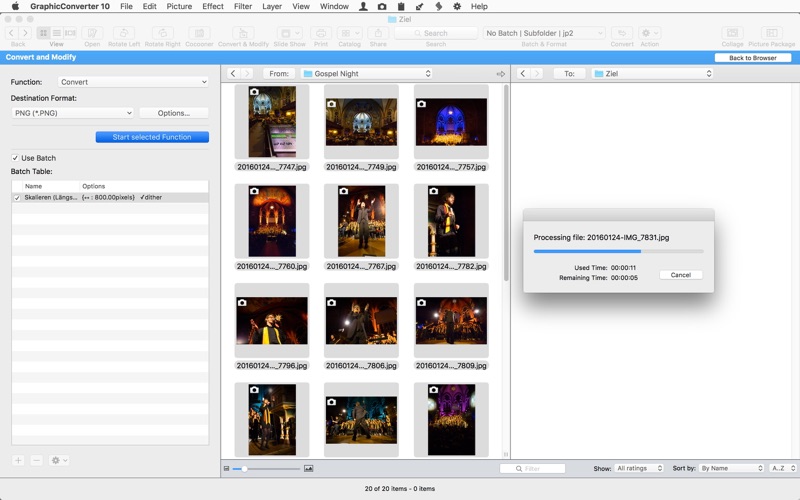Screen dimensions: 800x500
Task: Open the Filter menu
Action: (x=243, y=6)
